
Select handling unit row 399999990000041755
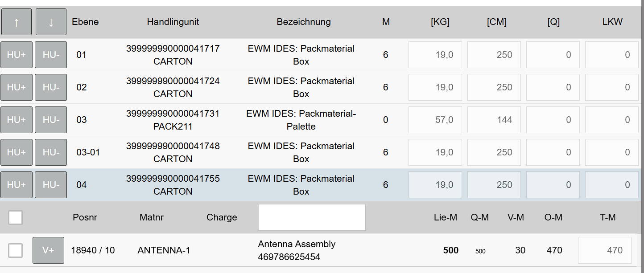(173, 185)
